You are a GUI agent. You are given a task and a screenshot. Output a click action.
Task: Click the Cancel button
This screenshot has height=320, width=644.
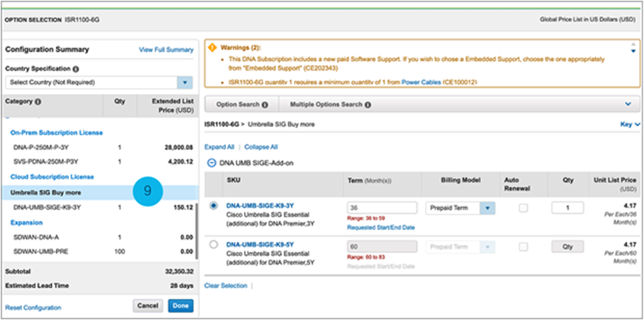(148, 305)
